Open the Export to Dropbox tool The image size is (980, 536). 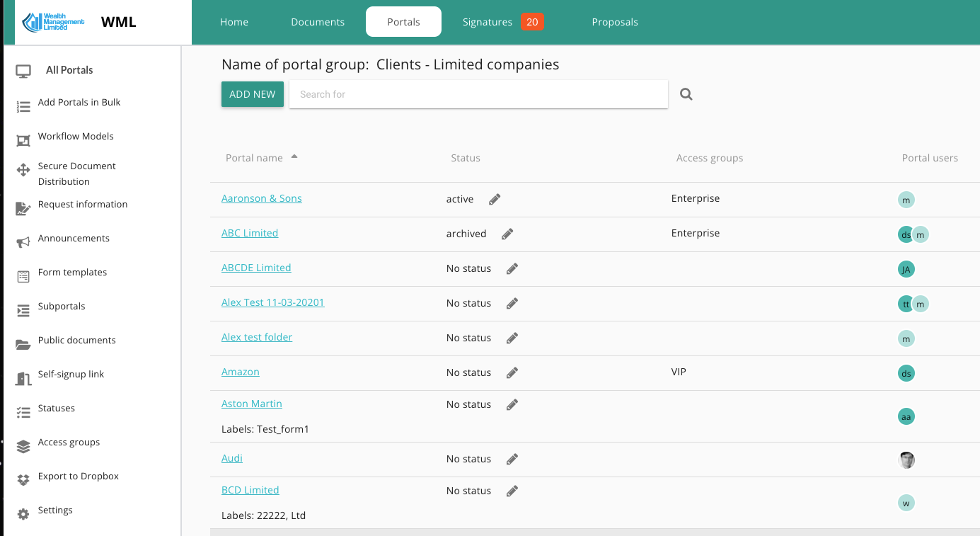(x=79, y=476)
